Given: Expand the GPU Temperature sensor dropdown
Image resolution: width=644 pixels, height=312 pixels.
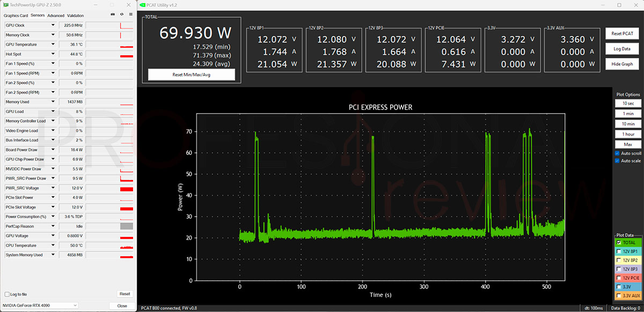Looking at the screenshot, I should pyautogui.click(x=53, y=44).
